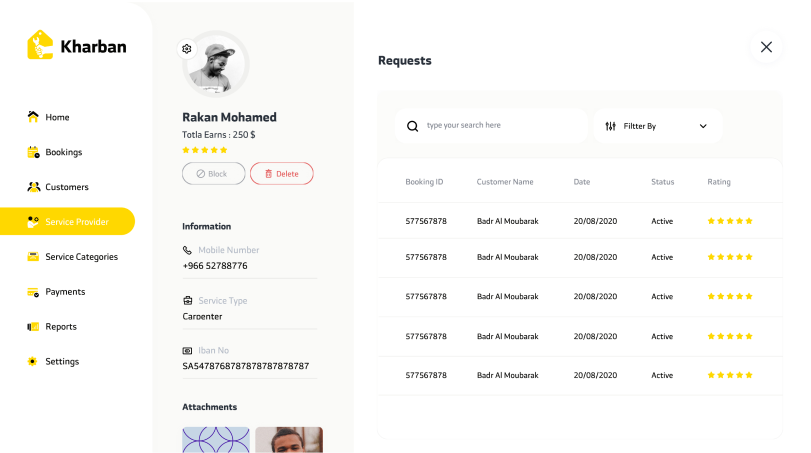Open Settings in the sidebar
Image resolution: width=811 pixels, height=453 pixels.
61,362
